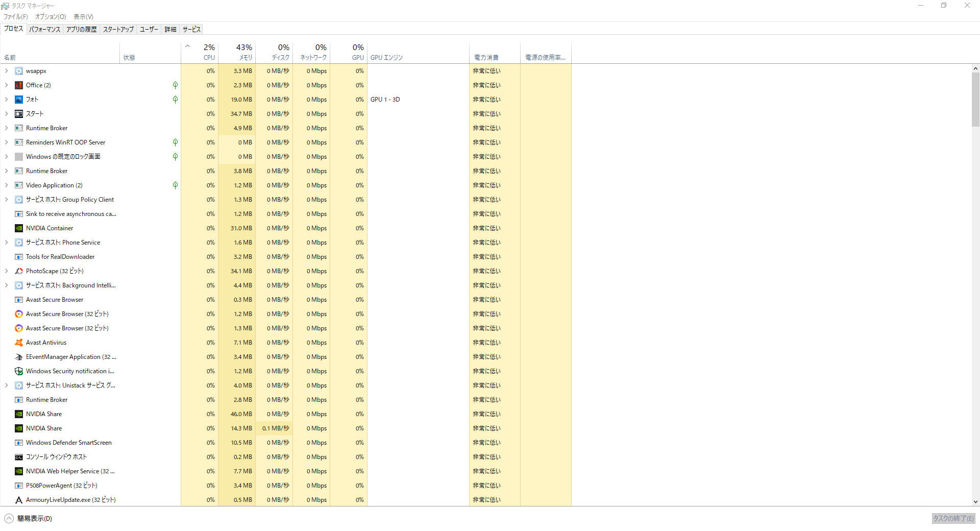This screenshot has width=980, height=531.
Task: Click the NVIDIA Container icon
Action: pyautogui.click(x=19, y=228)
